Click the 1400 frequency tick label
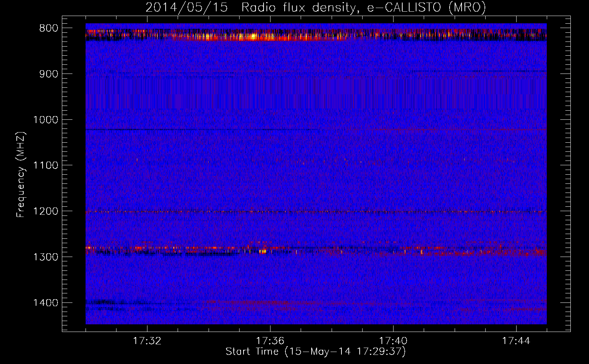 click(x=46, y=303)
